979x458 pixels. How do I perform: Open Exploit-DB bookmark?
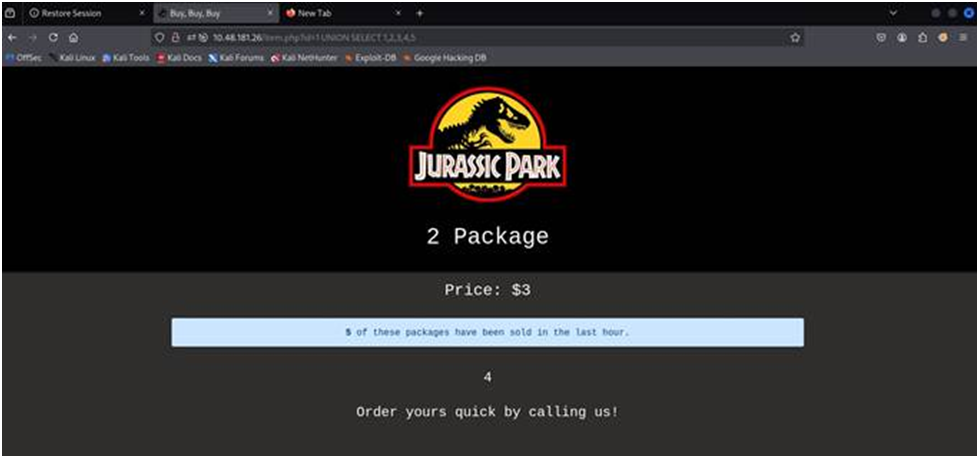(370, 58)
